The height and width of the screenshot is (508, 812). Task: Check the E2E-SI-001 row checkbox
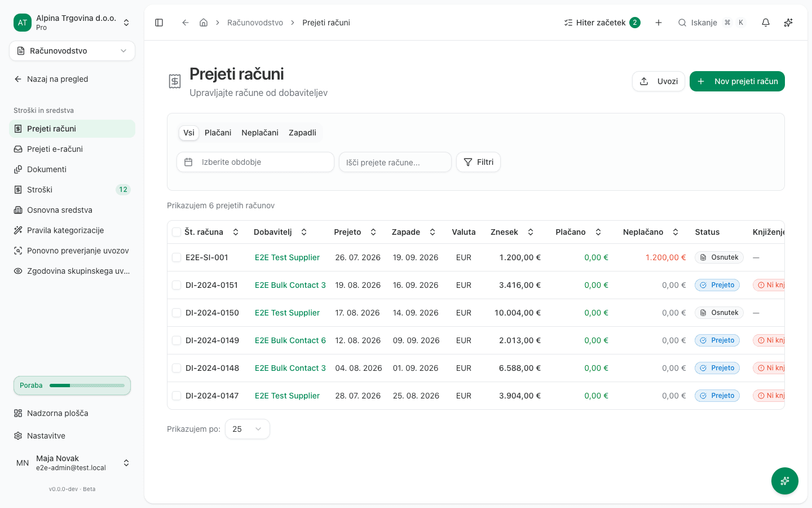[x=176, y=257]
